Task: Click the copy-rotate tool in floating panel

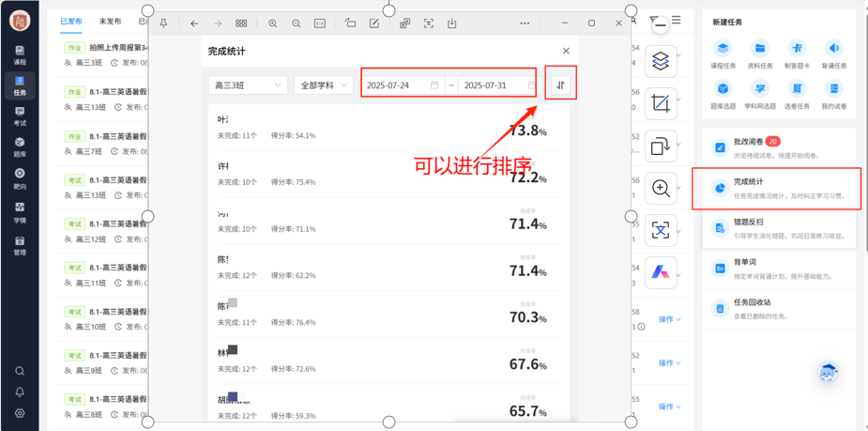Action: tap(661, 146)
